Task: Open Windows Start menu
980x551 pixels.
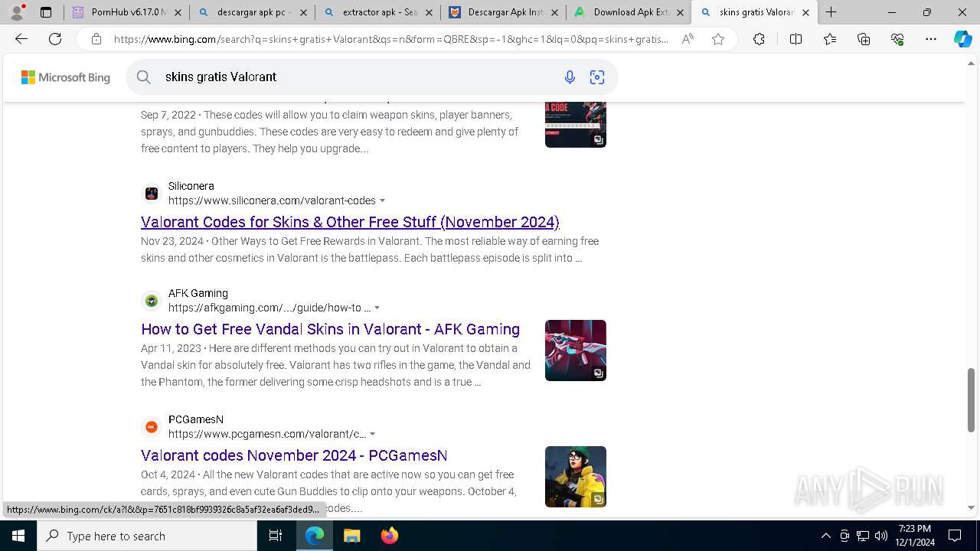Action: (18, 536)
